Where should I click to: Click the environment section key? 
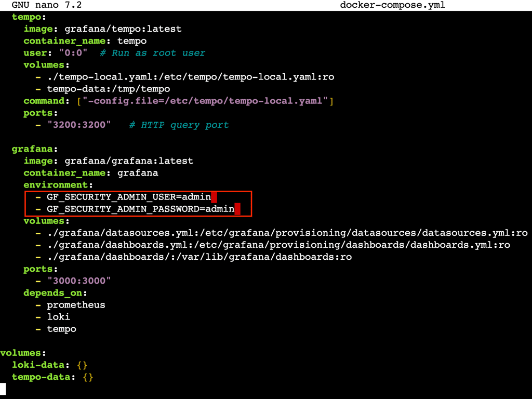click(x=55, y=184)
